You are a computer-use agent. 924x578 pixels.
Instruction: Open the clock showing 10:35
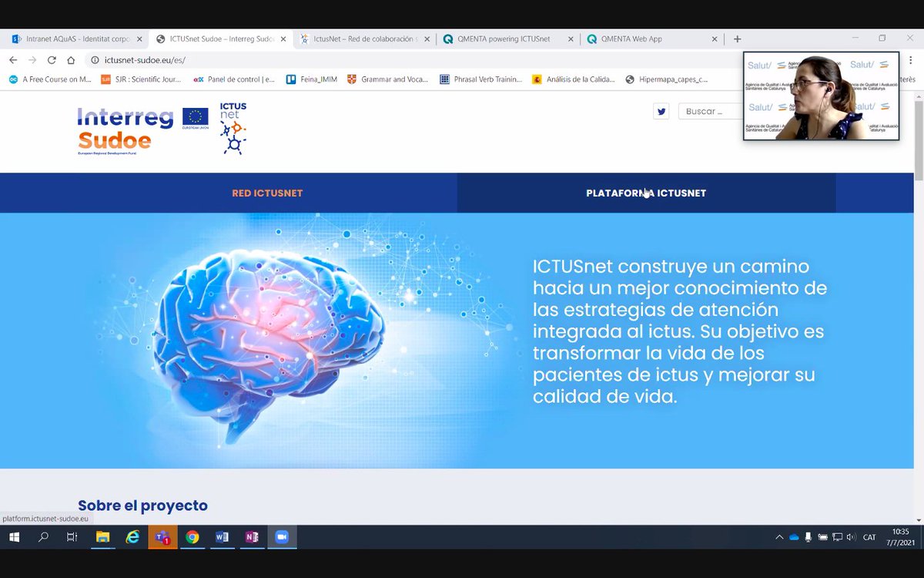tap(901, 537)
